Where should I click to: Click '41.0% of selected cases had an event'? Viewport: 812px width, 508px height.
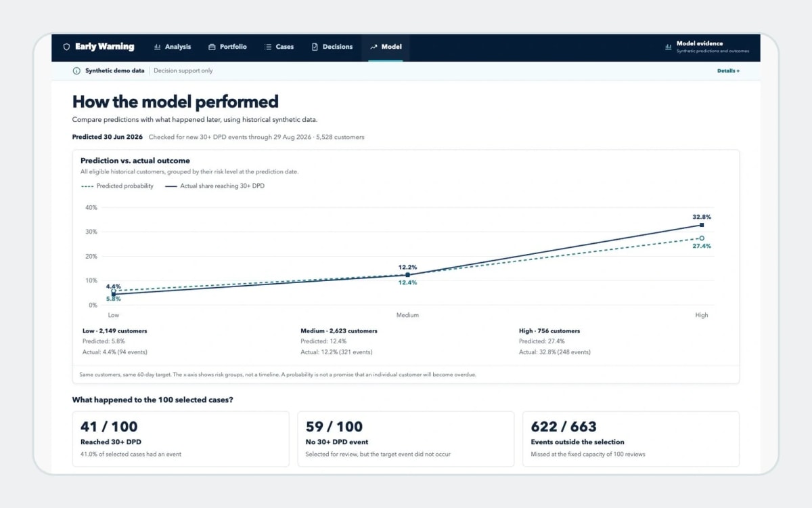[x=131, y=454]
